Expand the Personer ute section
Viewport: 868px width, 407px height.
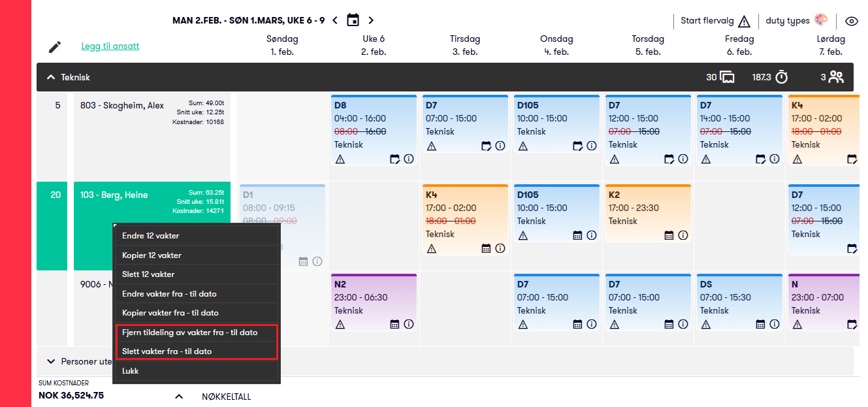pos(50,361)
